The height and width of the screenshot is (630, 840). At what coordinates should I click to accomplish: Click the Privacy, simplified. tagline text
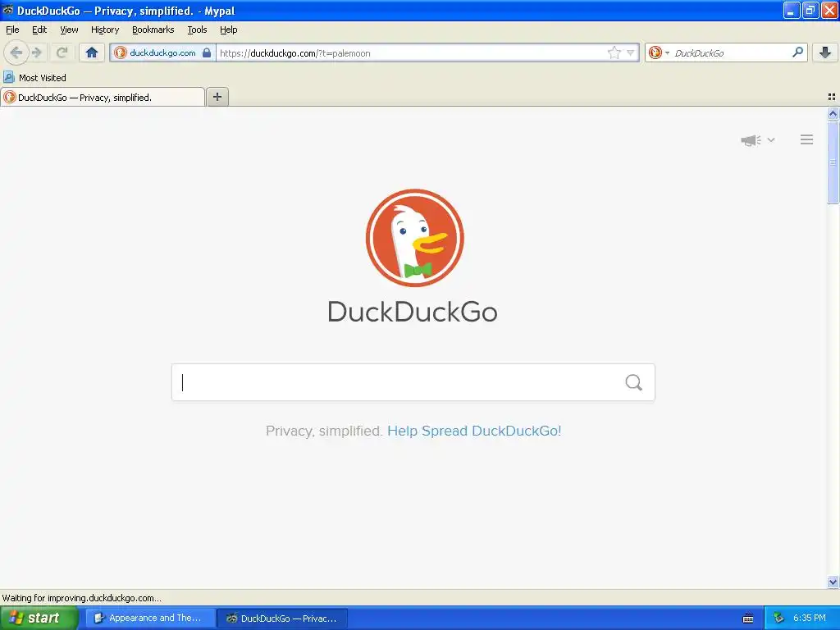323,431
